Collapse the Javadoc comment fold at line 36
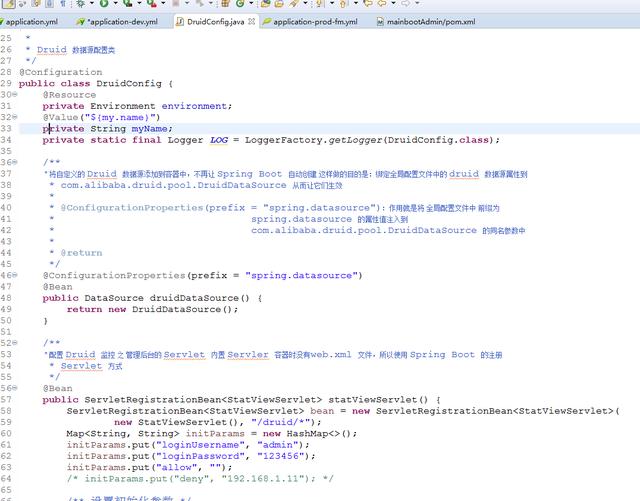The image size is (640, 501). click(15, 162)
